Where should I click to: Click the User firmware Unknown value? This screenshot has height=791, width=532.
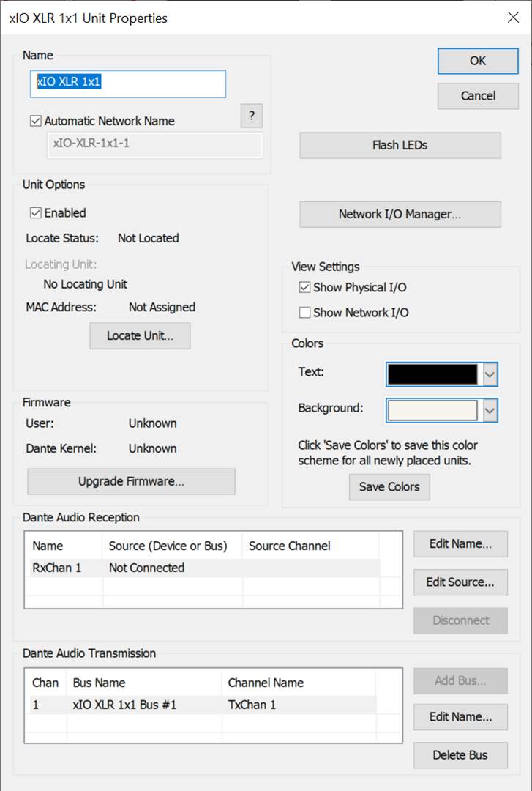(x=153, y=423)
